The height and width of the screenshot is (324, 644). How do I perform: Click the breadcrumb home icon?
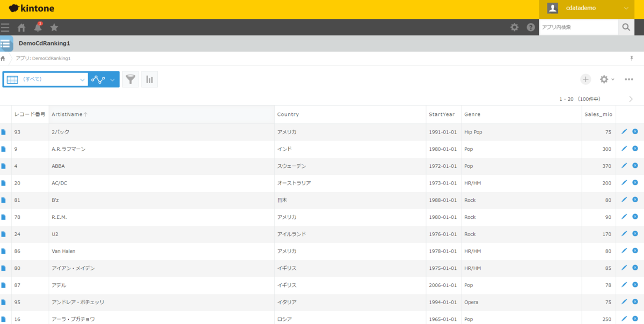tap(3, 58)
